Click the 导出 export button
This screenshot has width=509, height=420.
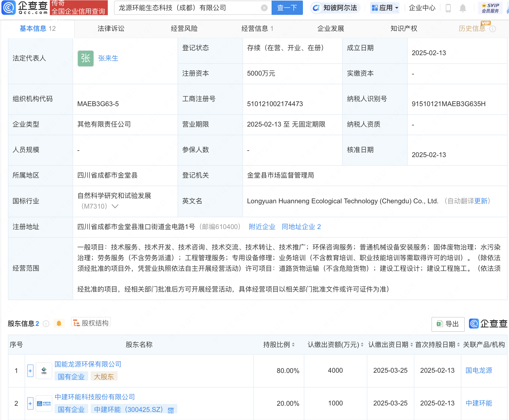point(448,324)
